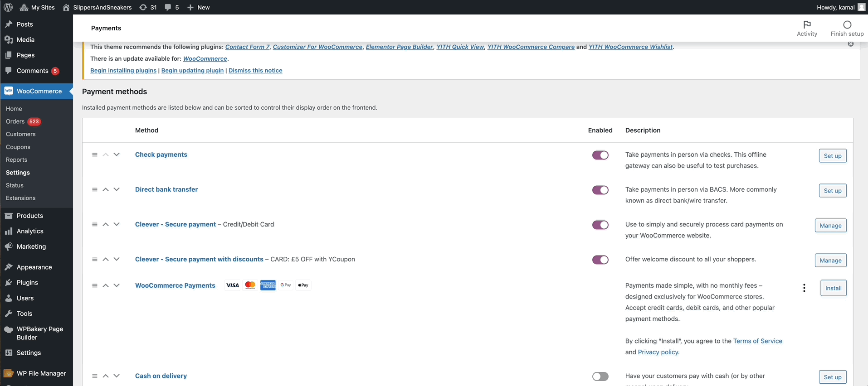868x386 pixels.
Task: Disable the Check payments toggle
Action: click(x=600, y=155)
